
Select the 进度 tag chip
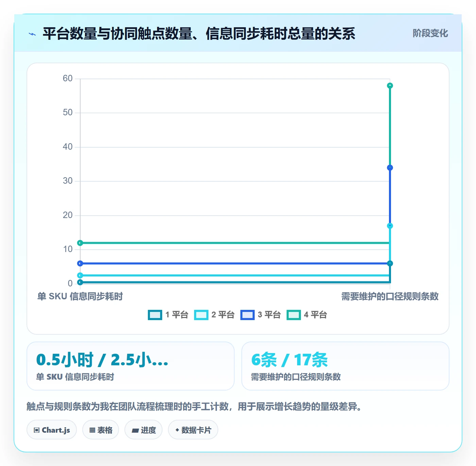click(x=143, y=430)
